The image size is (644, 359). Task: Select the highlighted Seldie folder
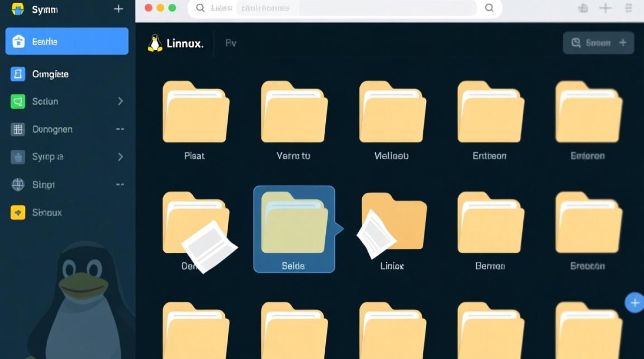point(294,229)
